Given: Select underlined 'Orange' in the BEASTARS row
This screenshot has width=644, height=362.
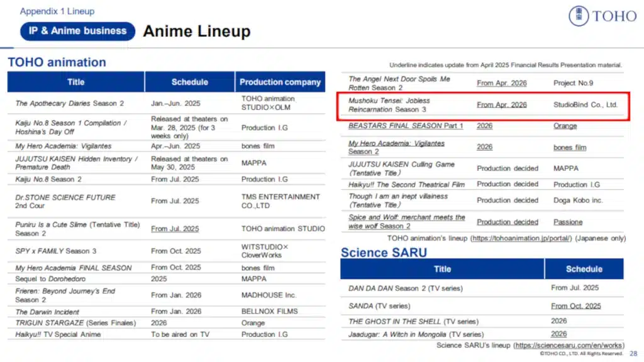Looking at the screenshot, I should (x=565, y=126).
